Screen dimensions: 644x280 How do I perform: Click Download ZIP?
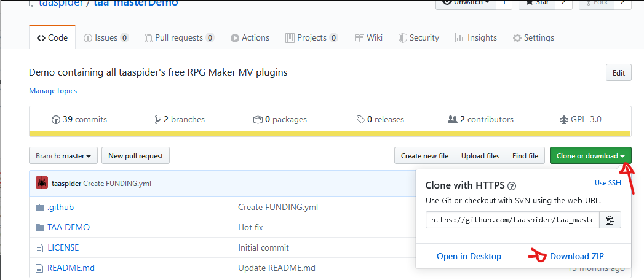[x=576, y=256]
